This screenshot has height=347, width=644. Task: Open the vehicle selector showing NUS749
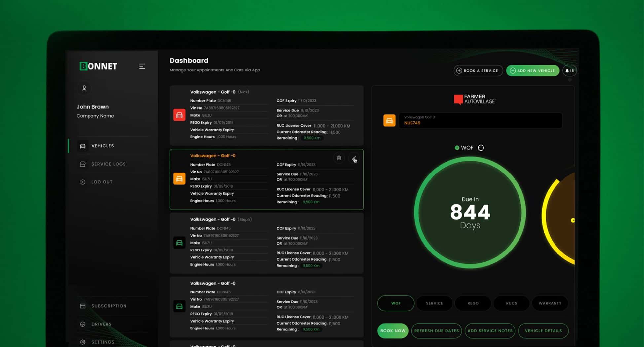(481, 120)
